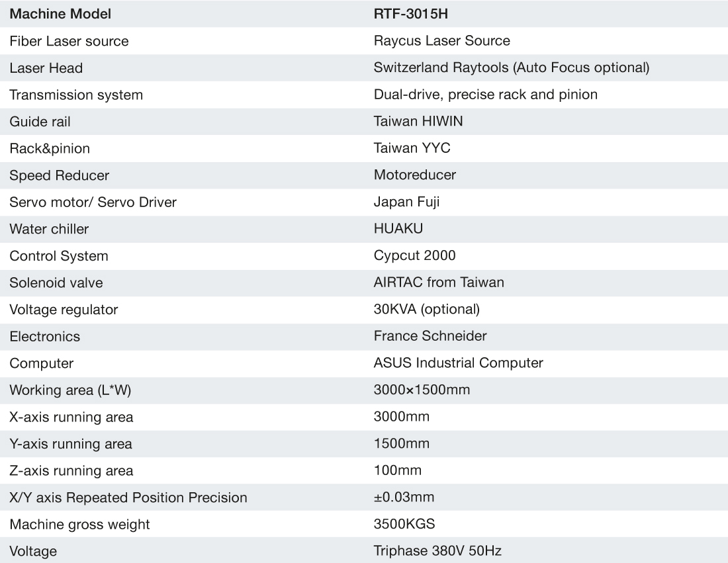This screenshot has height=563, width=728.
Task: Click the Machine Model header cell
Action: (60, 13)
